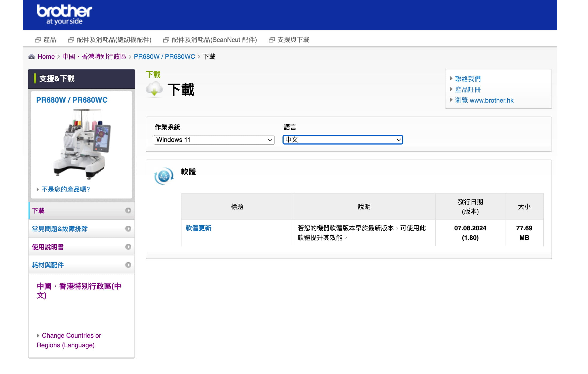Click the arrow icon on 耗材與配件 row
Image resolution: width=588 pixels, height=374 pixels.
point(128,265)
